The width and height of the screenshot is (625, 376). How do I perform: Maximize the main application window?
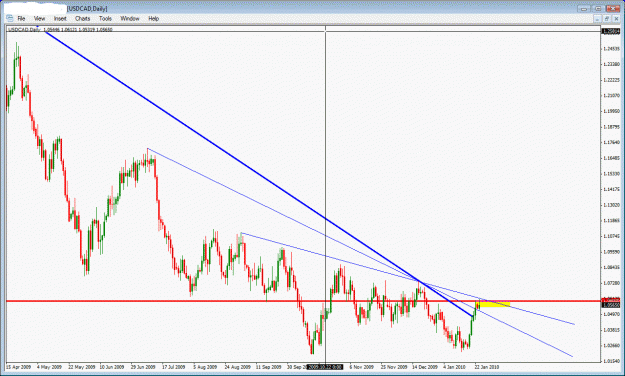598,8
